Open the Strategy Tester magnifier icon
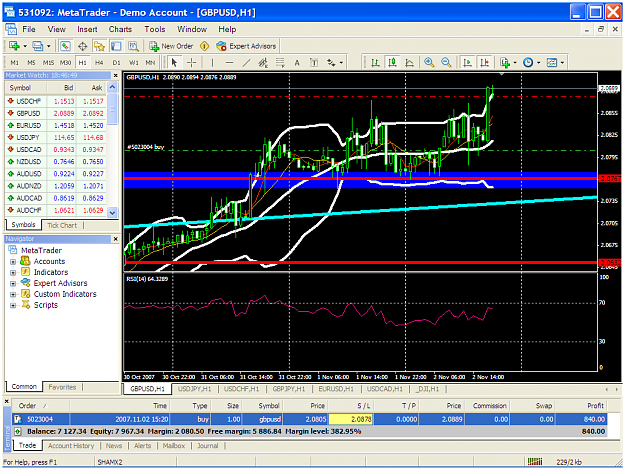This screenshot has height=470, width=625. click(133, 46)
